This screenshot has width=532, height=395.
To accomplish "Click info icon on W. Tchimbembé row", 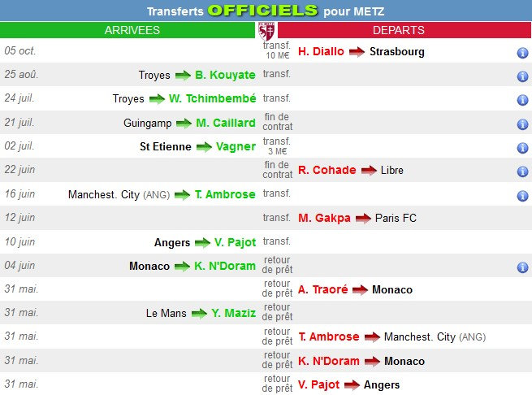I will 522,100.
